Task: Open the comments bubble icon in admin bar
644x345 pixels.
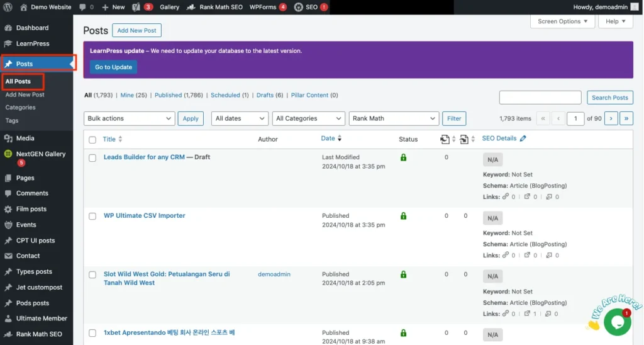Action: pos(83,7)
